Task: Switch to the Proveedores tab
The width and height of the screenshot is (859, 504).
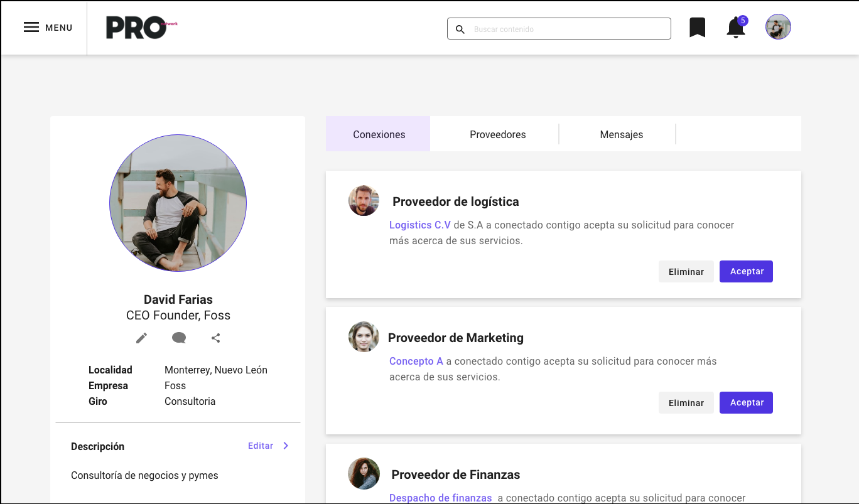Action: point(497,134)
